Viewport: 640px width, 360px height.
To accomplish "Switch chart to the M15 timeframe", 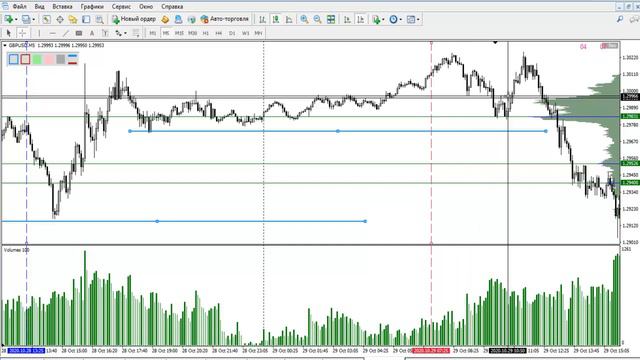I will [x=179, y=33].
